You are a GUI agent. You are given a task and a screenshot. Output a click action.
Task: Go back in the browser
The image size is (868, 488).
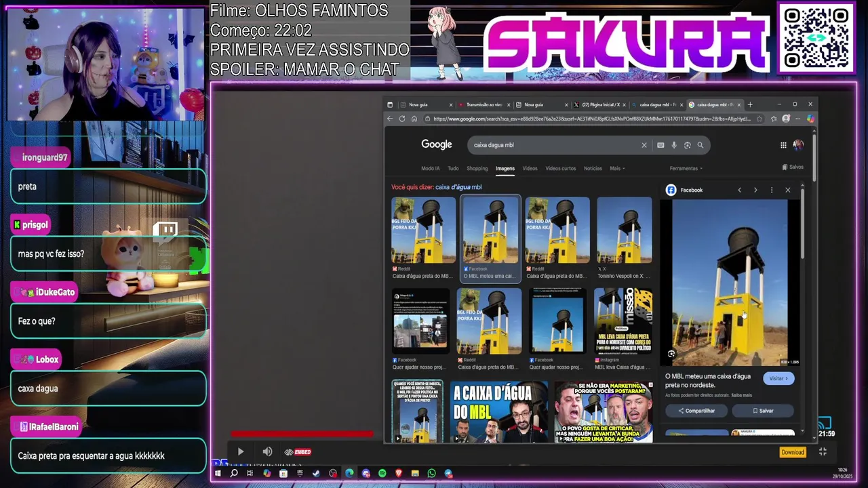(x=390, y=119)
